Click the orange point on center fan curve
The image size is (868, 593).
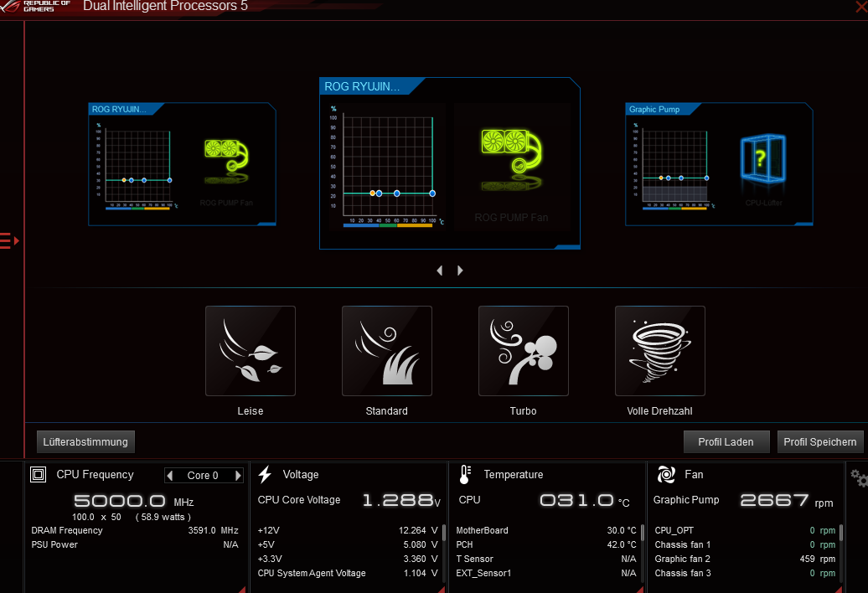(x=373, y=193)
